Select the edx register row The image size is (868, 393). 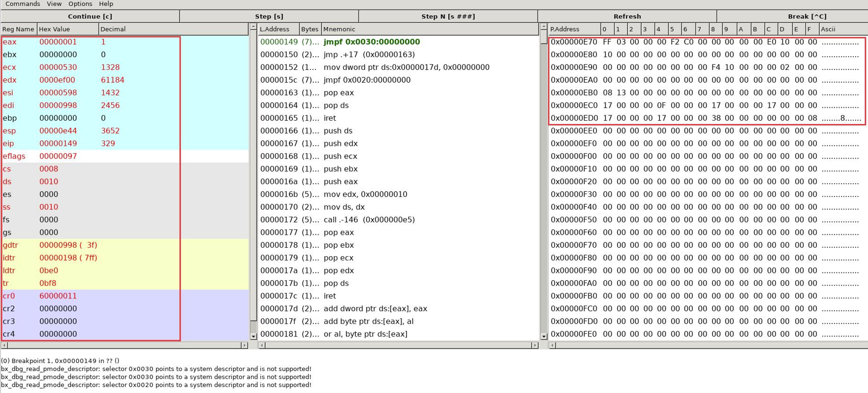[x=124, y=80]
